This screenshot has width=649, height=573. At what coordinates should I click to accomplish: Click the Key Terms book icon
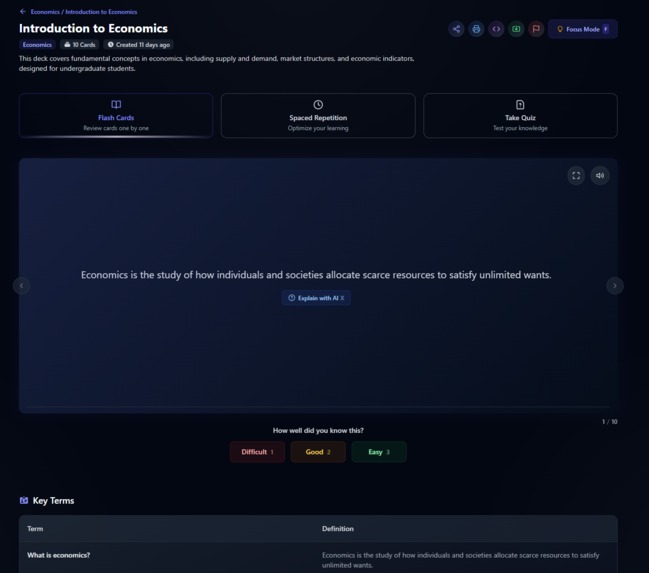tap(24, 501)
